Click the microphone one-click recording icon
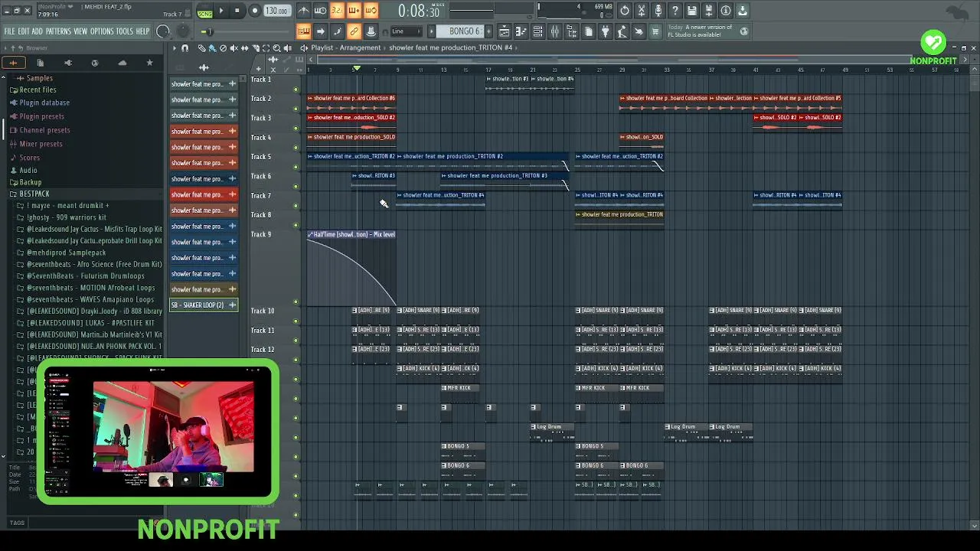The width and height of the screenshot is (980, 551). (658, 11)
